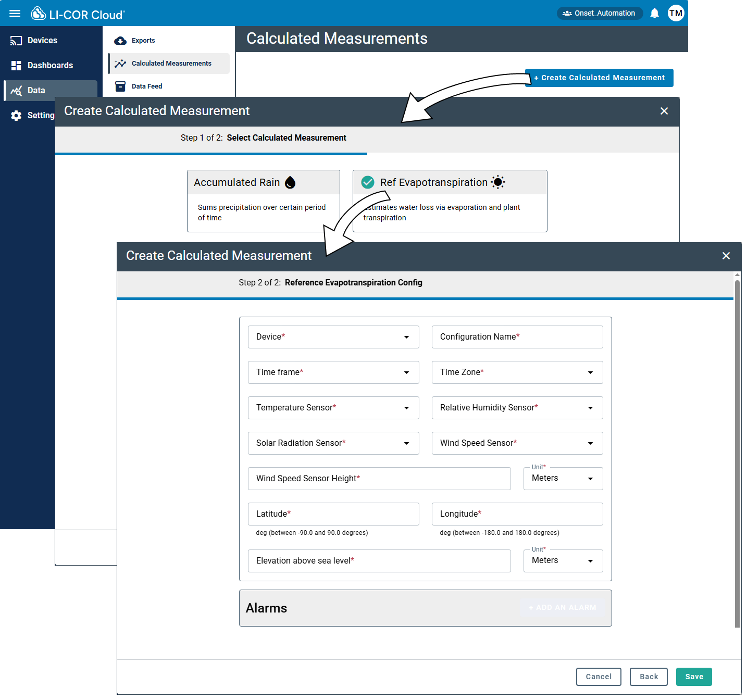Select Data in the left sidebar
The height and width of the screenshot is (700, 747).
[x=36, y=91]
